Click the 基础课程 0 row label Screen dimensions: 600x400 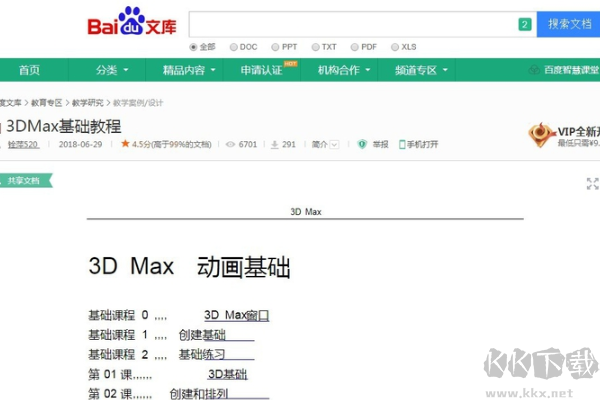(x=118, y=315)
